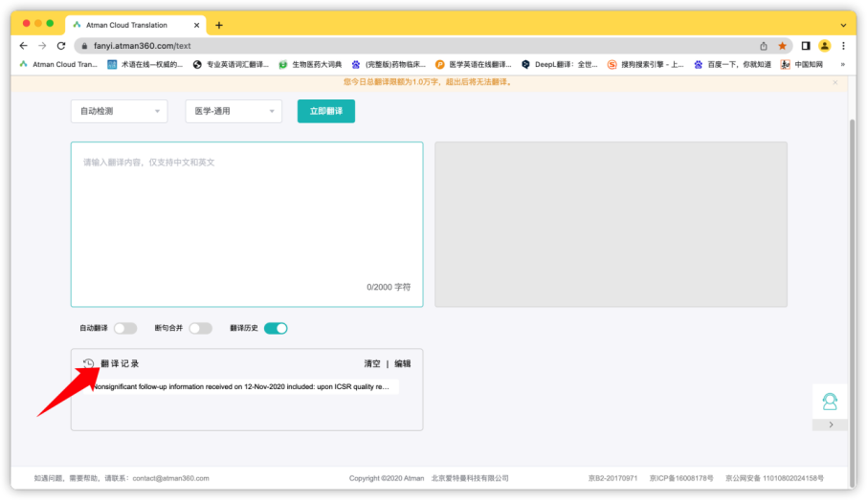Open a new tab with plus button
This screenshot has width=868, height=501.
[219, 25]
